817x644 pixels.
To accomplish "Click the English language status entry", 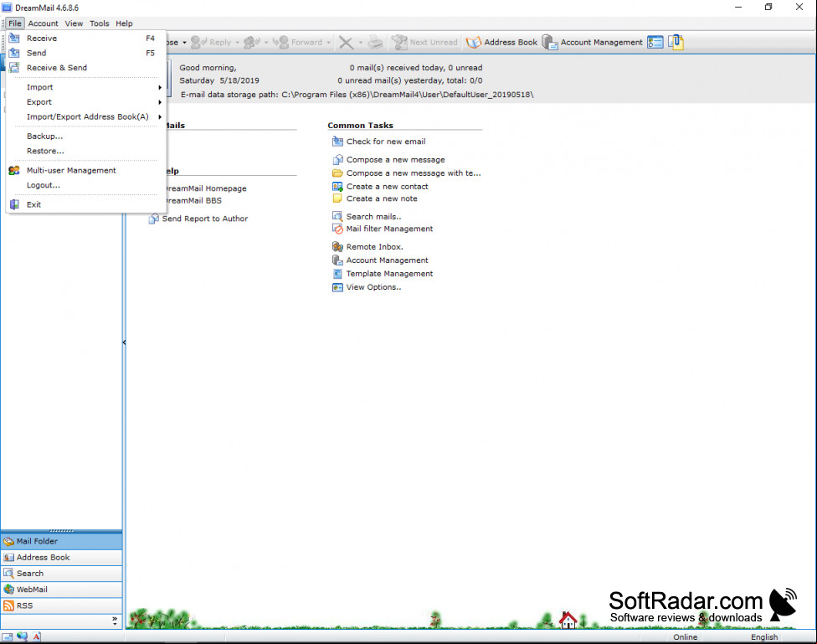I will coord(764,636).
